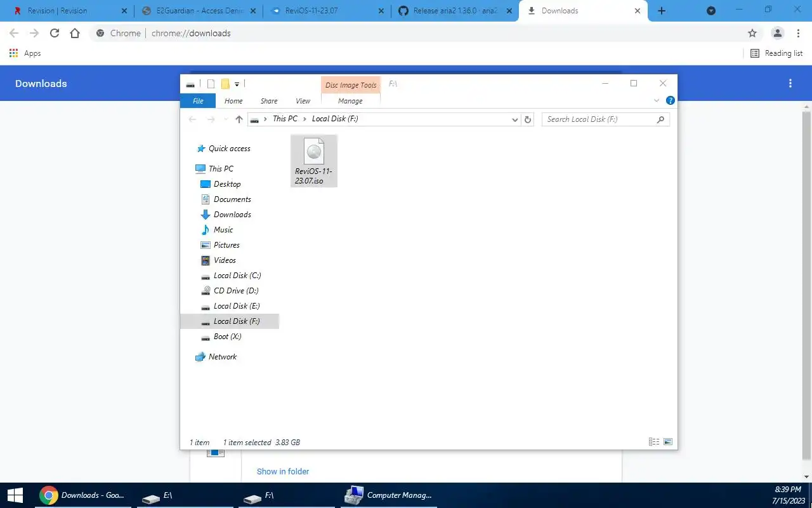The width and height of the screenshot is (812, 508).
Task: Navigate back in File Explorer
Action: [193, 119]
